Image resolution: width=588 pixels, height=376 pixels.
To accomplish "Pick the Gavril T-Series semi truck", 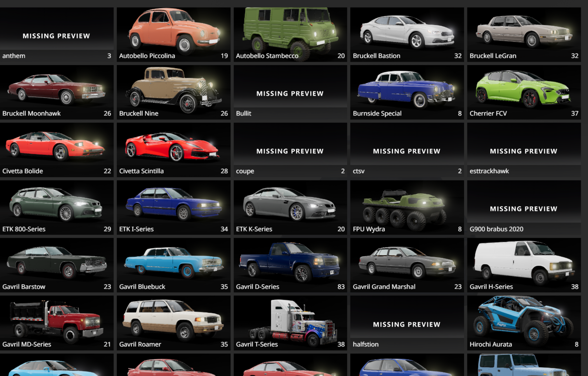I will click(x=290, y=323).
